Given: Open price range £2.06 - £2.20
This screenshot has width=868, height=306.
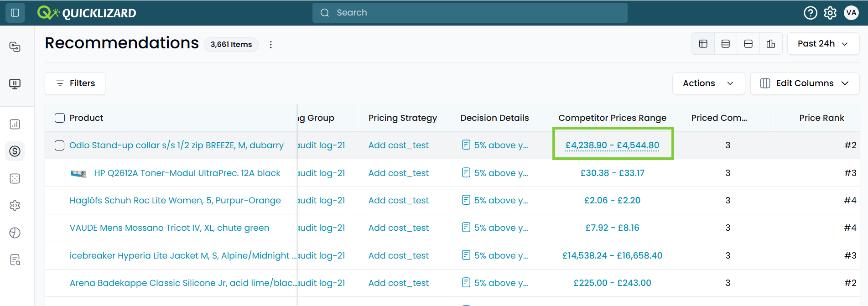Looking at the screenshot, I should tap(612, 201).
